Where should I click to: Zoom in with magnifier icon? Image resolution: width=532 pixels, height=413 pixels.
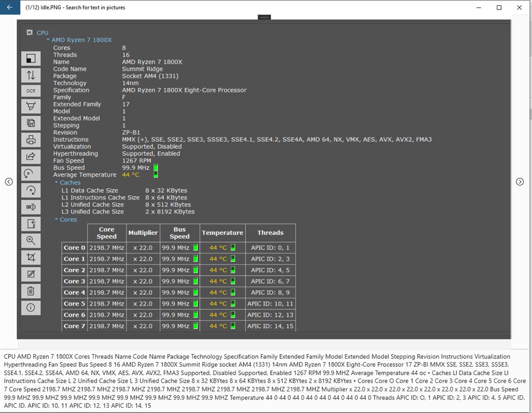pyautogui.click(x=31, y=240)
